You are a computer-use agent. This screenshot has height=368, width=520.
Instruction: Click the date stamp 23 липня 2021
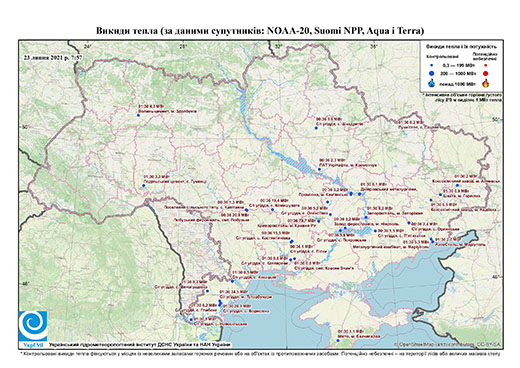point(53,57)
